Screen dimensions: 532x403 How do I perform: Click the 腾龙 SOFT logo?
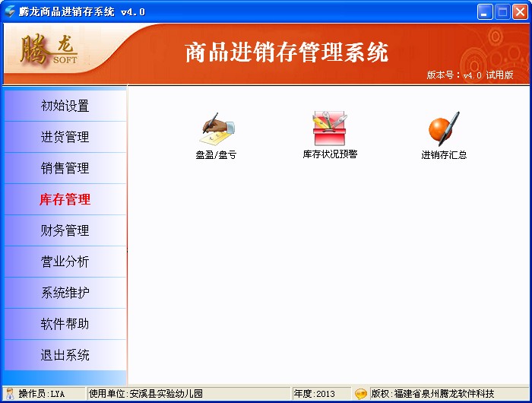[49, 50]
